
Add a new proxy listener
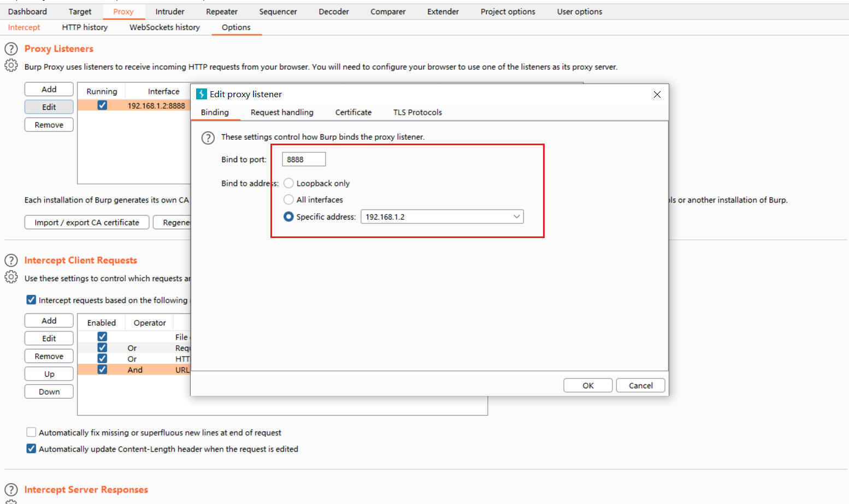click(49, 90)
